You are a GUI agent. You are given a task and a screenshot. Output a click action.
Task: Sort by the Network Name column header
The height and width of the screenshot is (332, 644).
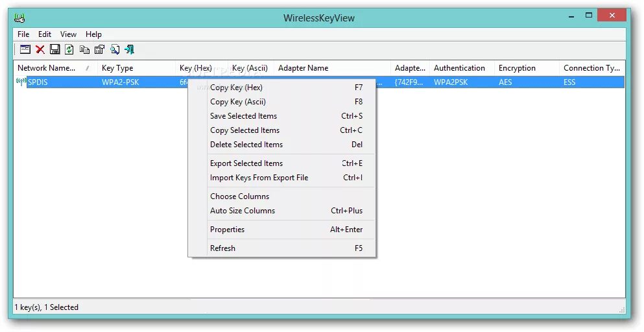[55, 68]
